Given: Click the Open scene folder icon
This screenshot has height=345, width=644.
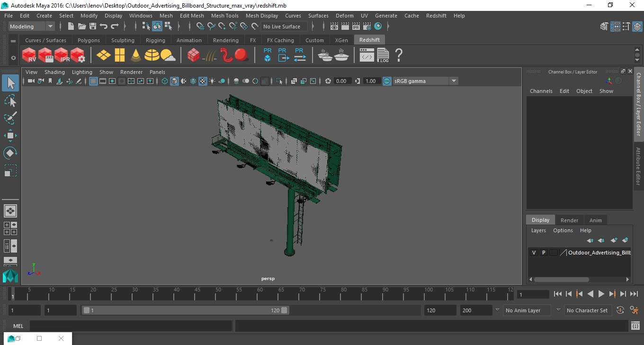Looking at the screenshot, I should tap(82, 27).
